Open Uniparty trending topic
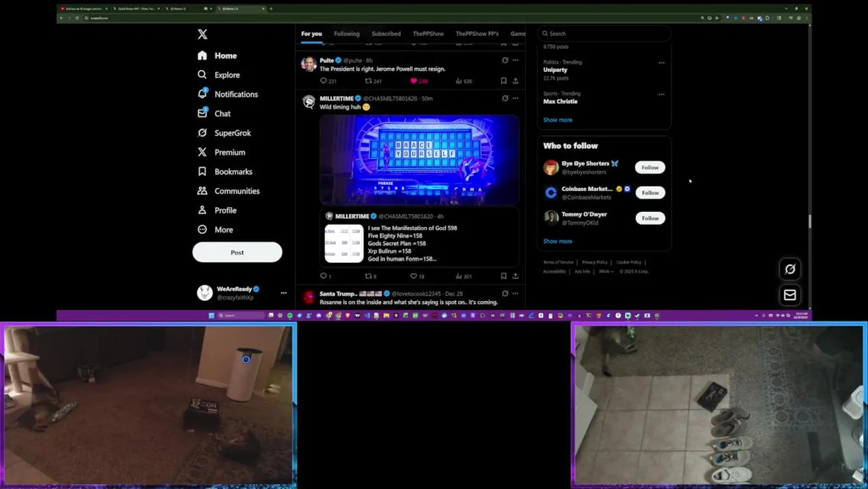This screenshot has width=868, height=489. tap(555, 70)
